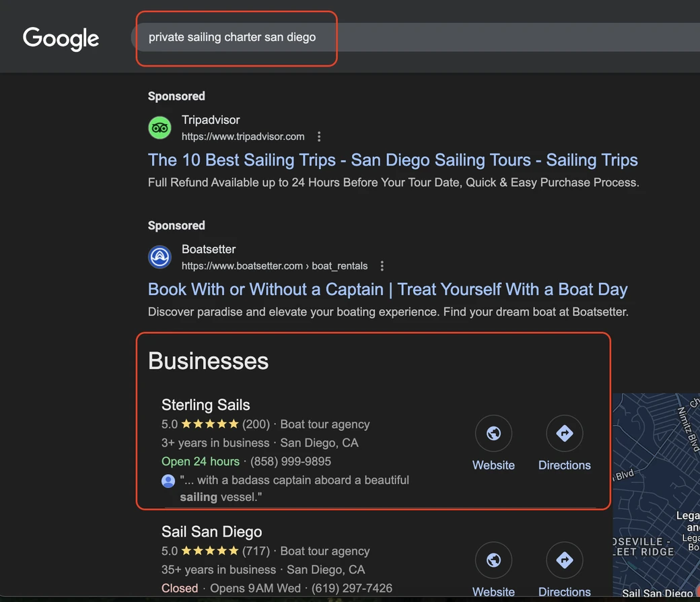Click the (619) 297-7426 phone number
Viewport: 700px width, 602px height.
(x=352, y=588)
